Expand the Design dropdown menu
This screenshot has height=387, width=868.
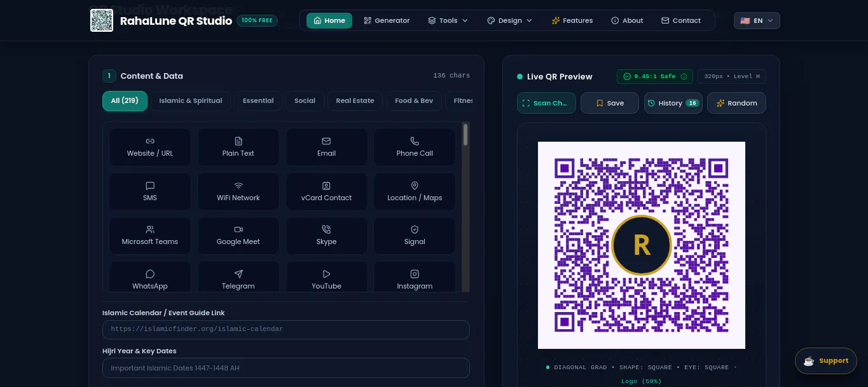click(x=509, y=20)
